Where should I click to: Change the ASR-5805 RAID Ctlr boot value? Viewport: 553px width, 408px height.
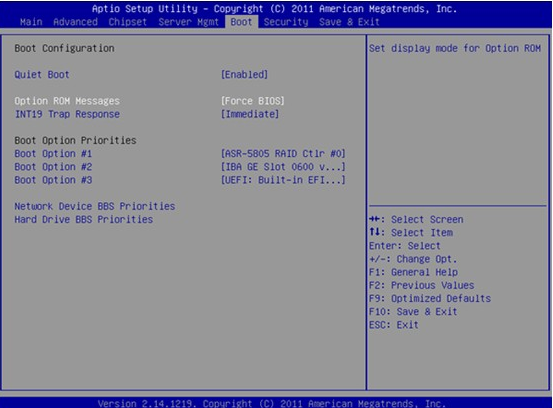283,153
